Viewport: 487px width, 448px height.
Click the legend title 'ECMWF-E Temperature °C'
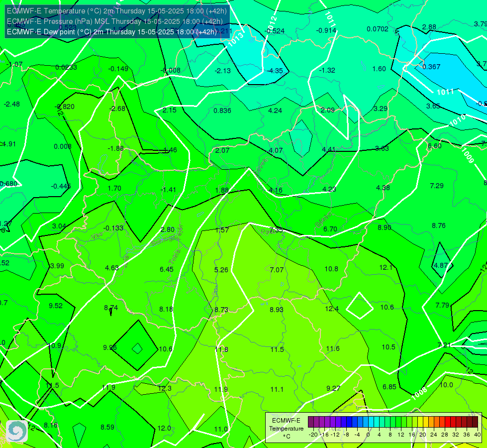[286, 429]
